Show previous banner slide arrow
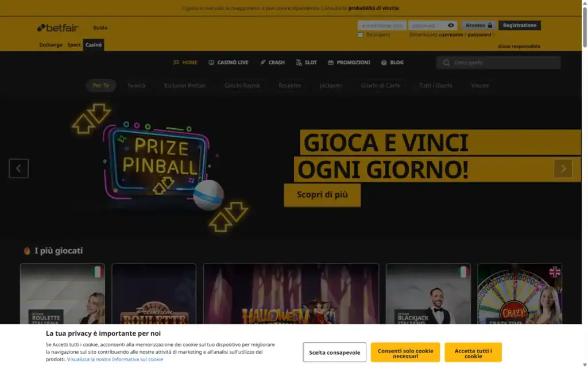 tap(19, 168)
